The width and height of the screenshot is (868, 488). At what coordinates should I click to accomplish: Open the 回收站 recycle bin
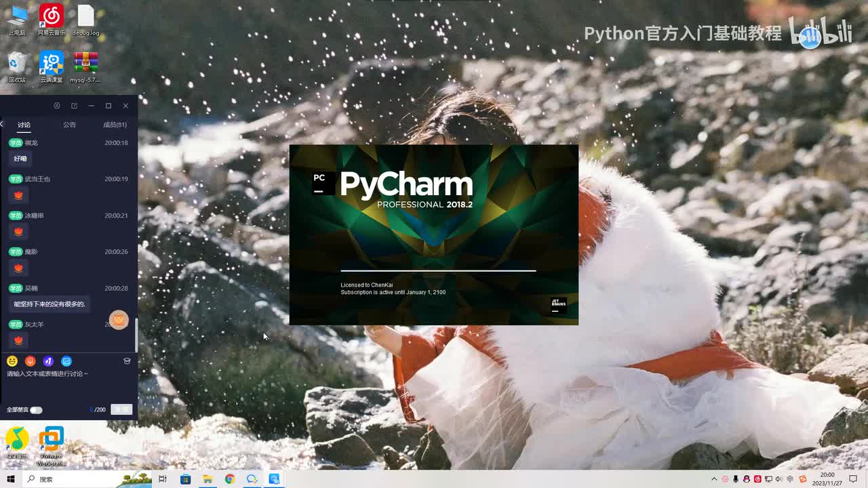tap(17, 67)
